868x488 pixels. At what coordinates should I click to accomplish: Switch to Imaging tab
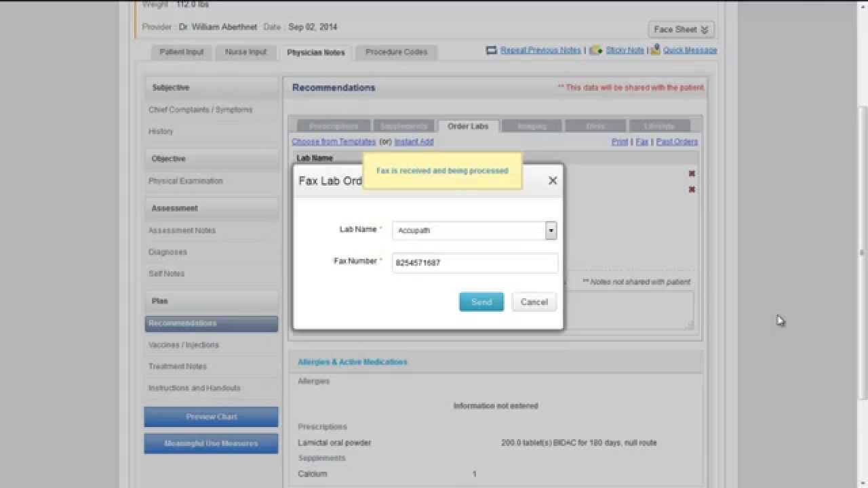pyautogui.click(x=532, y=126)
